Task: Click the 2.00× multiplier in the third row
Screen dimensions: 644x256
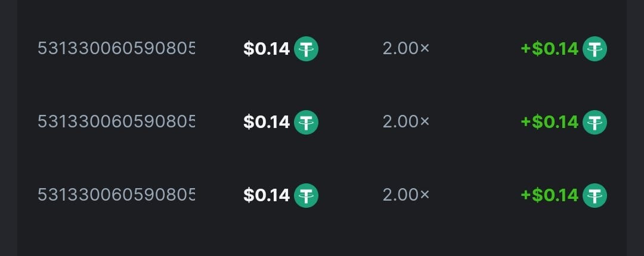Action: [406, 195]
